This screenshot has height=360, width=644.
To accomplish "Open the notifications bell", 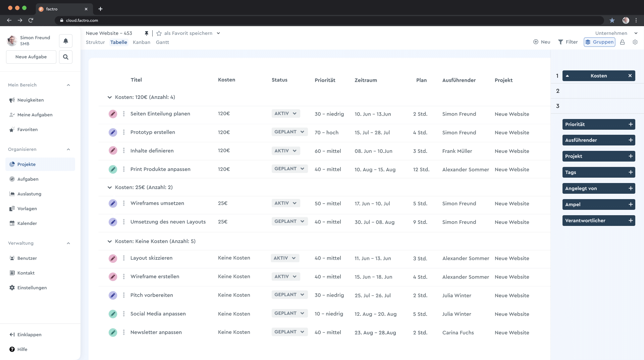I will 66,41.
